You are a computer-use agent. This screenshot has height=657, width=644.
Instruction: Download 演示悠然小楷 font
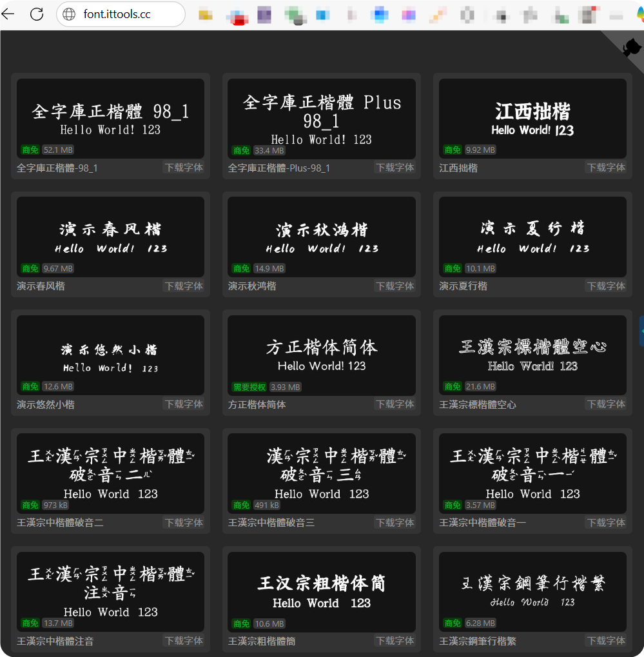click(184, 404)
